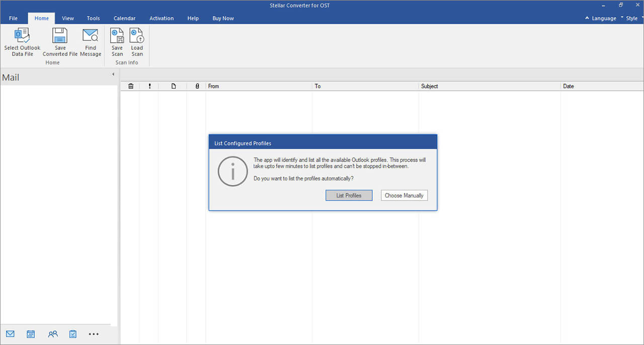Open the File menu

14,18
